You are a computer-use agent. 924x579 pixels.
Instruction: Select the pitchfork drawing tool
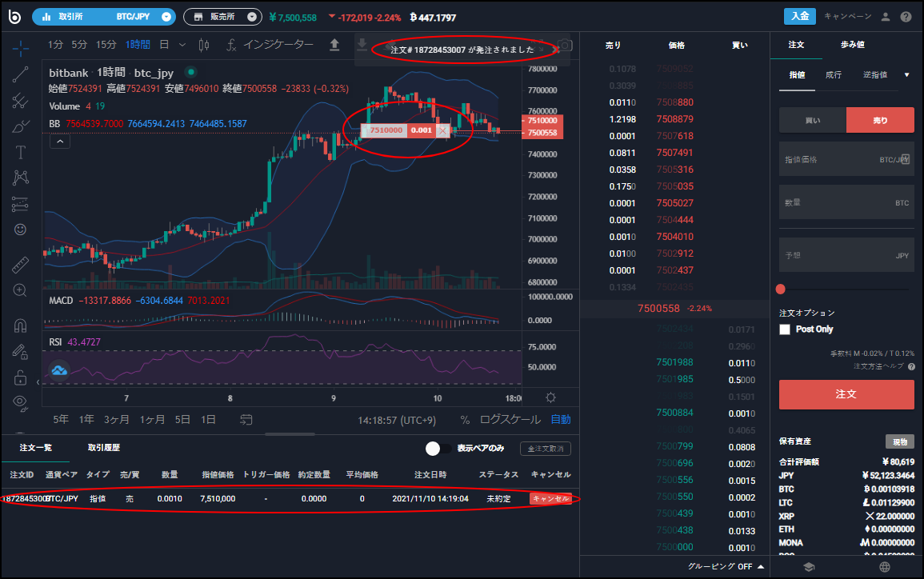[20, 100]
